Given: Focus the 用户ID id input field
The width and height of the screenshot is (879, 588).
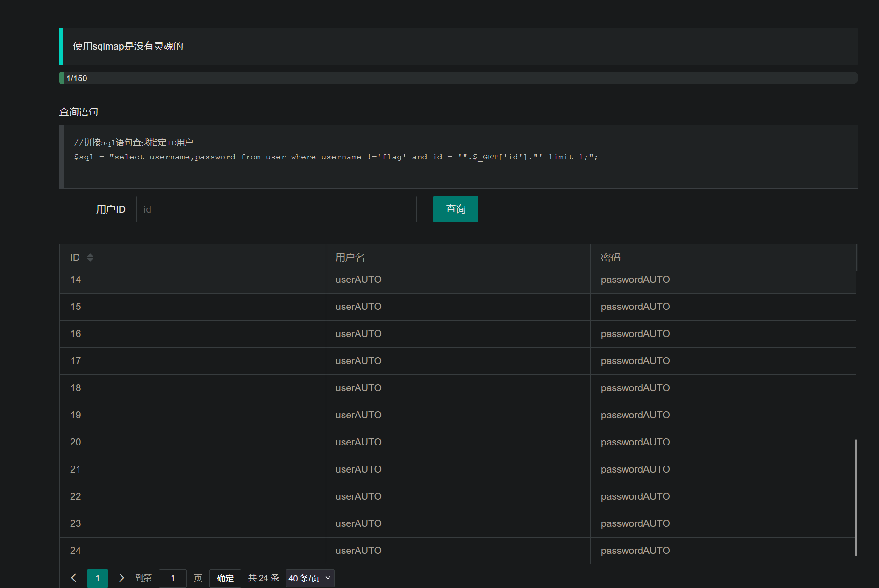Looking at the screenshot, I should coord(276,209).
